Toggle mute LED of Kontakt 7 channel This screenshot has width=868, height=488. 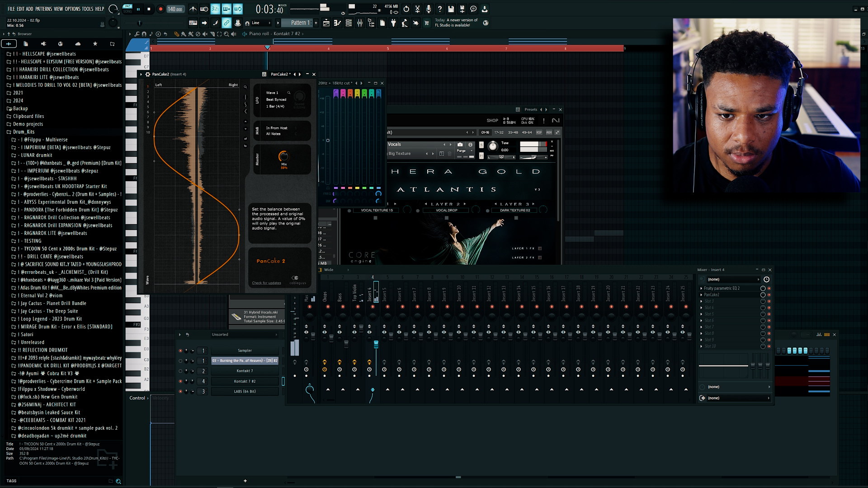180,371
